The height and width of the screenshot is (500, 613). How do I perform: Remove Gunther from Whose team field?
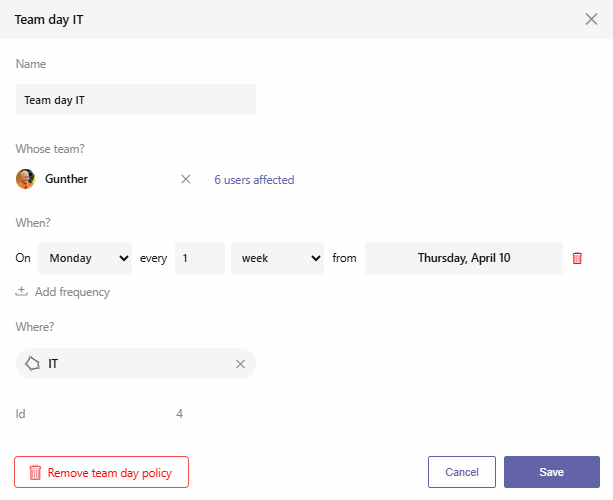186,179
